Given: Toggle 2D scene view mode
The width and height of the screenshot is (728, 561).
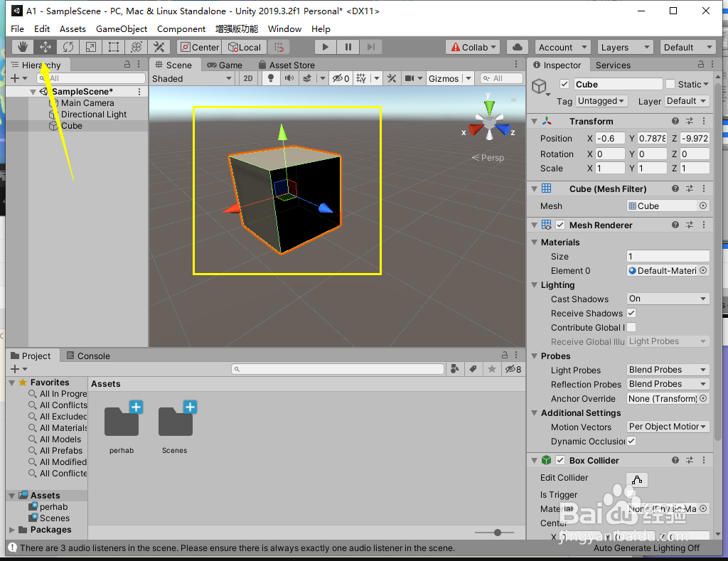Looking at the screenshot, I should [248, 78].
